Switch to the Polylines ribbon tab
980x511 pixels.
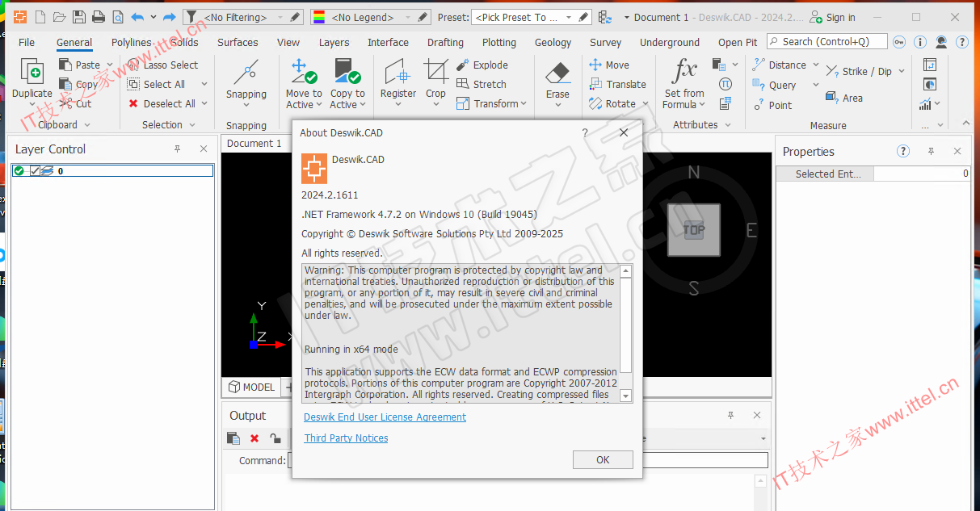click(x=132, y=42)
